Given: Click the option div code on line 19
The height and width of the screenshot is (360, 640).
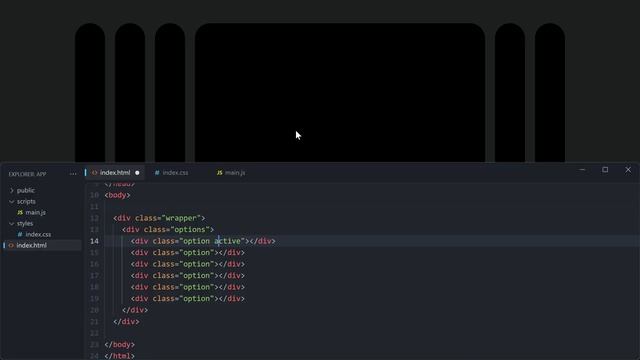Looking at the screenshot, I should (x=188, y=298).
